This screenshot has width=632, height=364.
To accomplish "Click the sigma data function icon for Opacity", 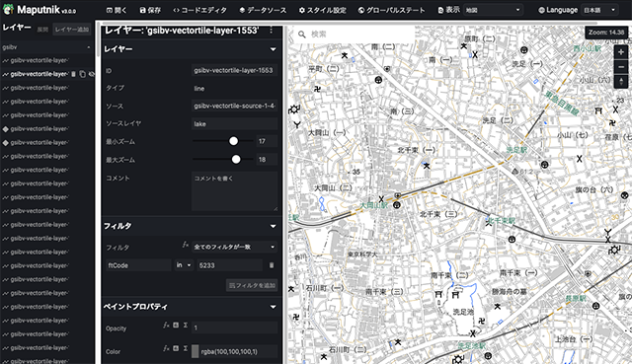I will (186, 325).
